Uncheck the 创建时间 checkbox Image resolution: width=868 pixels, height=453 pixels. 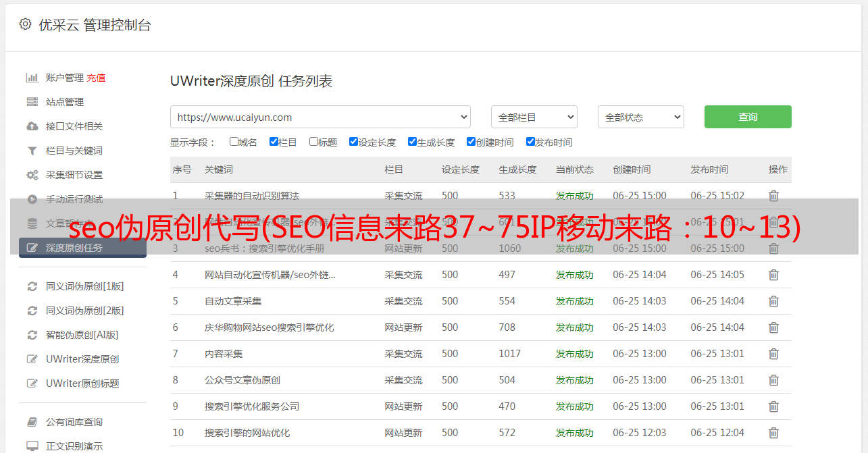coord(471,142)
